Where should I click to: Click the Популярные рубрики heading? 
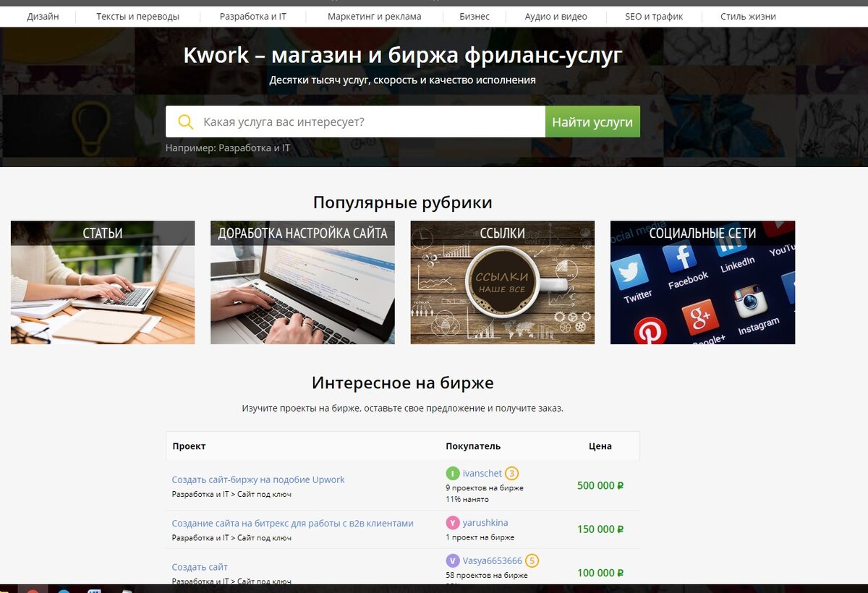pos(403,202)
